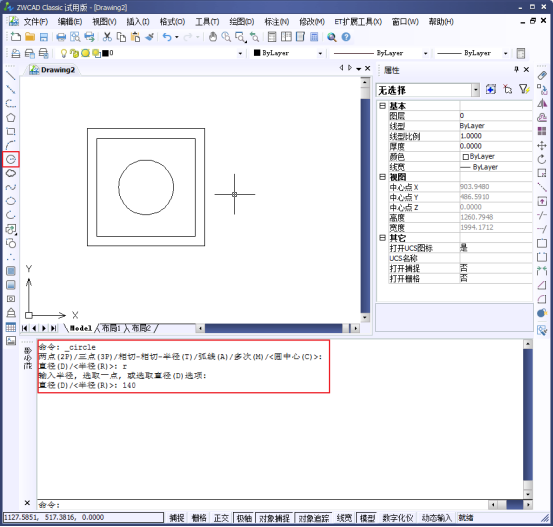Toggle 模型 model space button in status bar

pyautogui.click(x=367, y=518)
